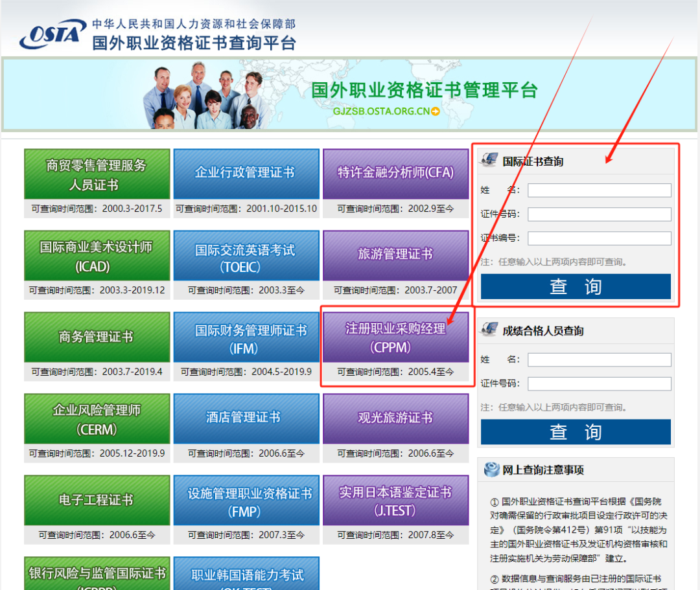Image resolution: width=700 pixels, height=590 pixels.
Task: Select 国际交流英语考试(TOEIC) tile
Action: click(x=246, y=256)
